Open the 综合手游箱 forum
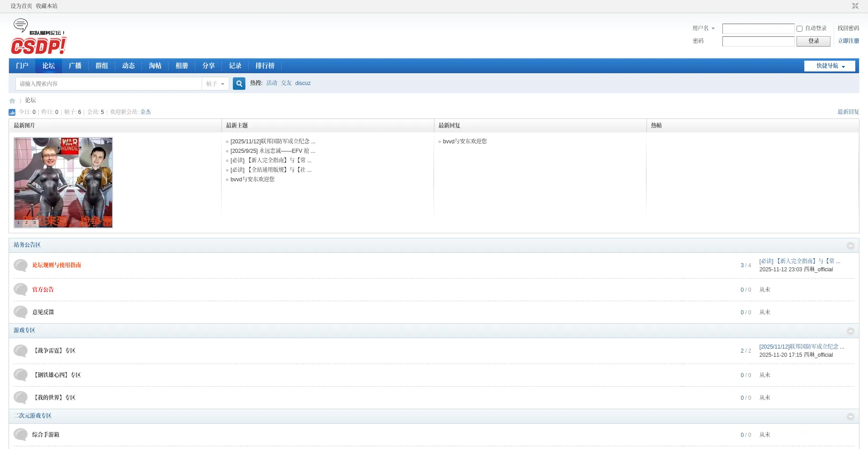 pos(46,435)
